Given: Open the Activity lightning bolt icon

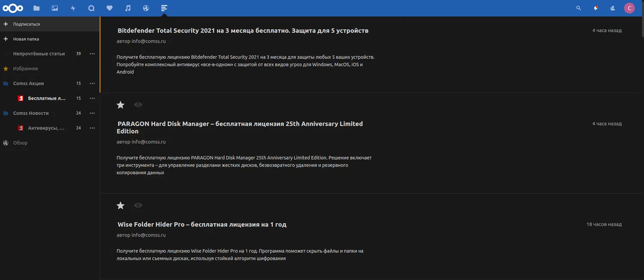Looking at the screenshot, I should point(73,8).
